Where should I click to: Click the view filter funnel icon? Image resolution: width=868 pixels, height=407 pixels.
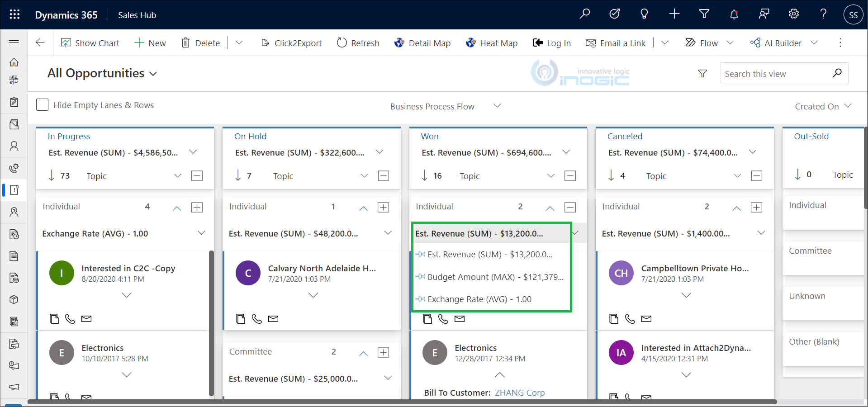coord(702,73)
